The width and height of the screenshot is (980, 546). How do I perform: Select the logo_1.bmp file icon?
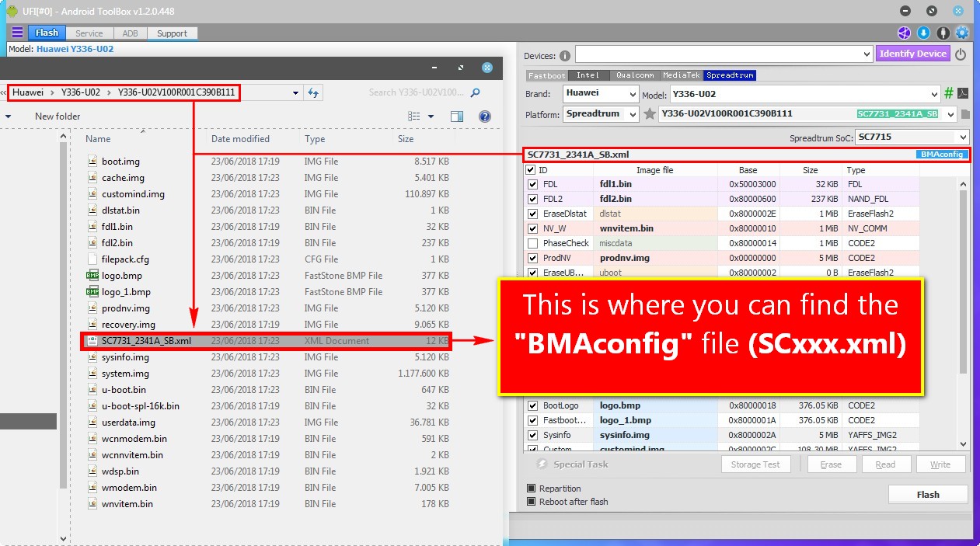point(92,292)
